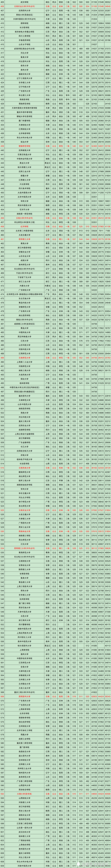Click 重庆工商大学 in row 504

[24, 421]
